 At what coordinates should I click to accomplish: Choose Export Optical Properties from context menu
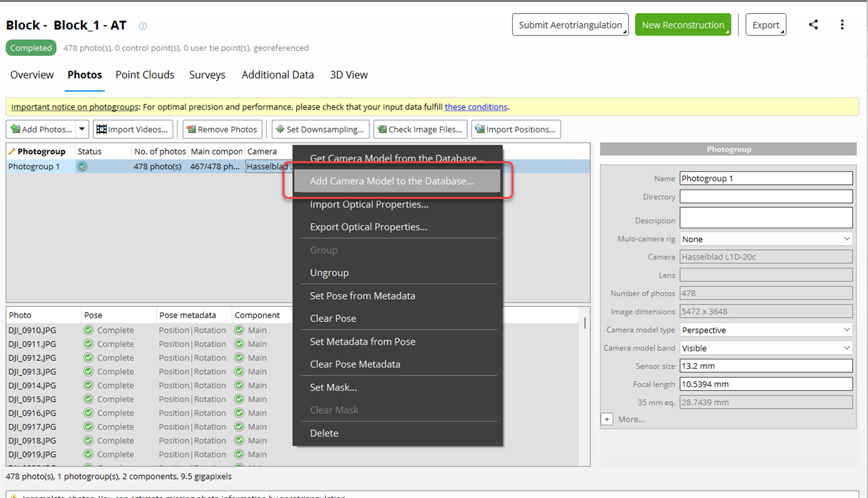(x=368, y=227)
